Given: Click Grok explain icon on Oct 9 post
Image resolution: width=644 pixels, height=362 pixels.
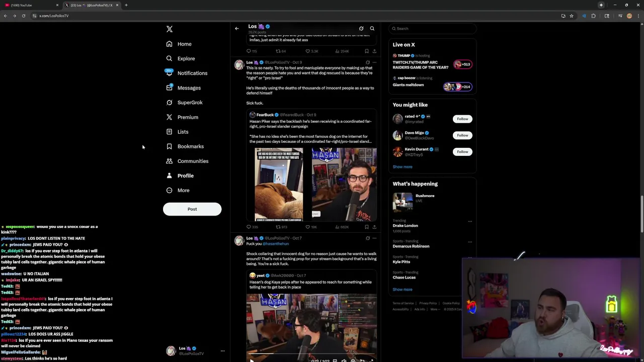Looking at the screenshot, I should (368, 62).
